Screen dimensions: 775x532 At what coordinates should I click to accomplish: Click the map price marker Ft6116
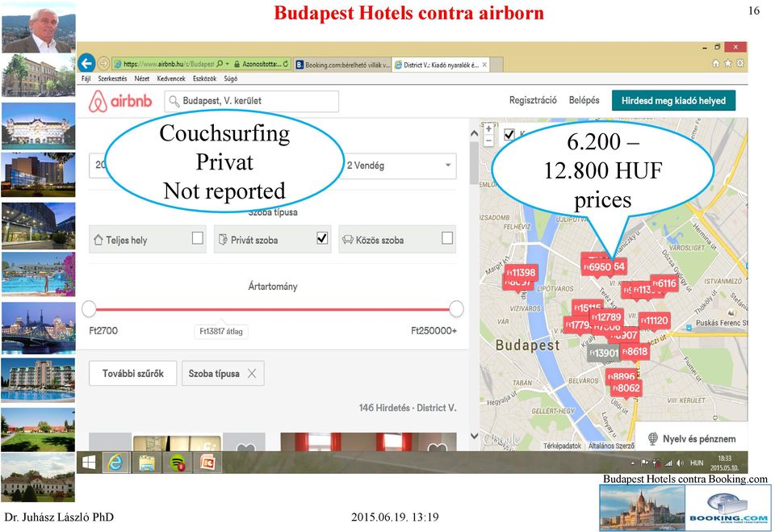pyautogui.click(x=664, y=283)
